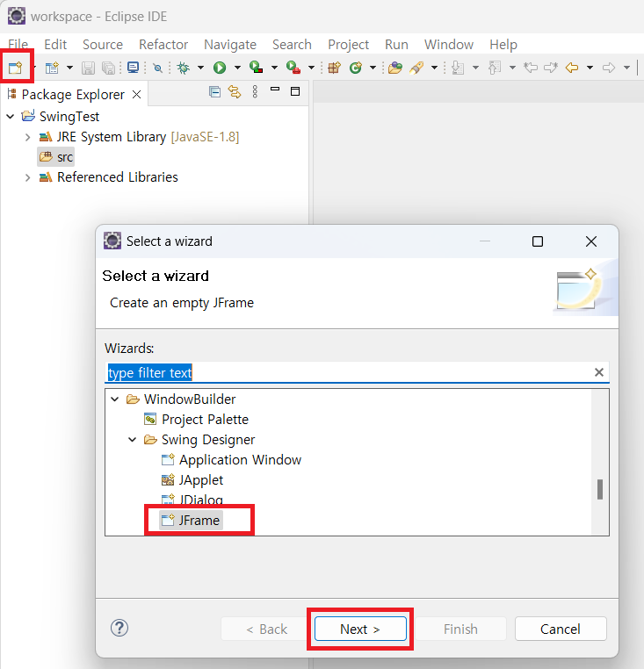Open the New Java Class dropdown arrow
This screenshot has height=669, width=644.
pyautogui.click(x=373, y=68)
